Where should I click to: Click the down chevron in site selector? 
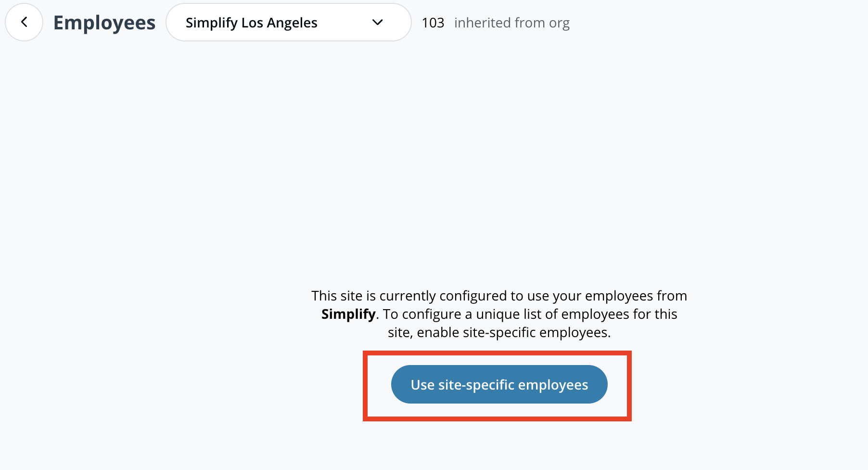click(x=378, y=22)
